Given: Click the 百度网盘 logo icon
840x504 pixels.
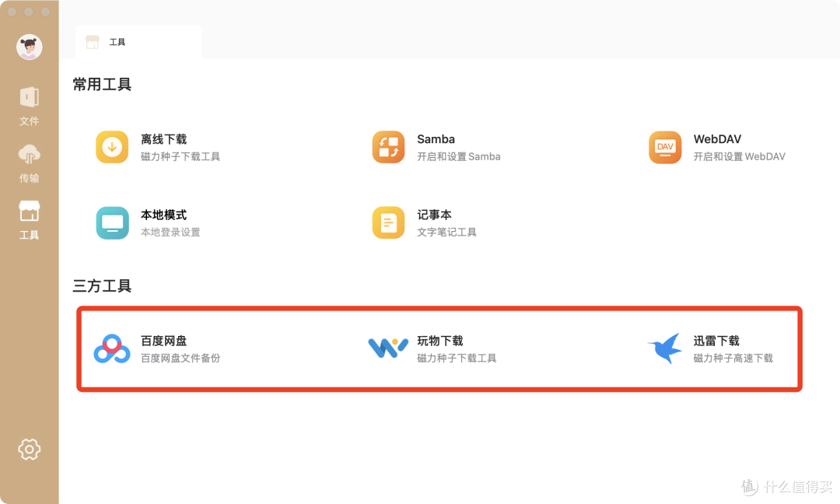Looking at the screenshot, I should pyautogui.click(x=112, y=348).
